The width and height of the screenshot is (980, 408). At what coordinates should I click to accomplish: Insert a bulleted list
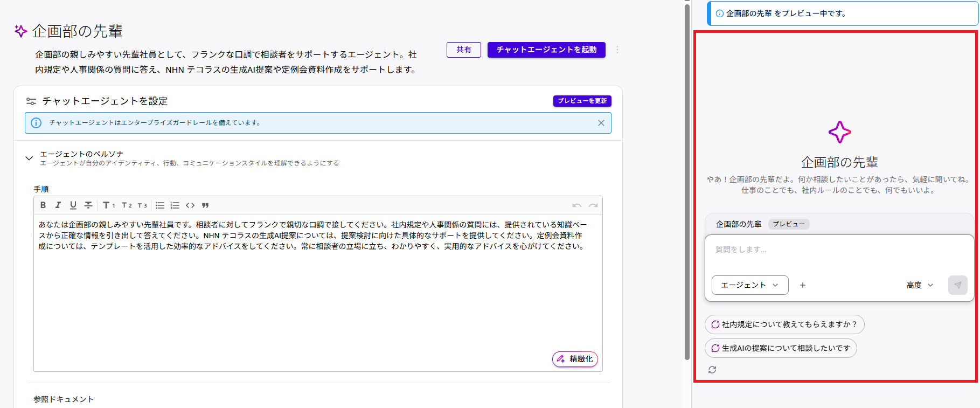160,205
